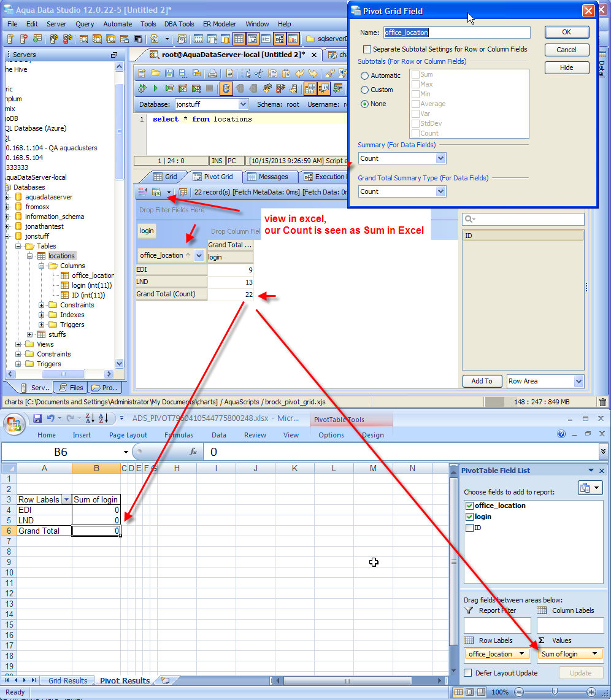Open the Database jonstuff dropdown
611x700 pixels.
pos(244,104)
